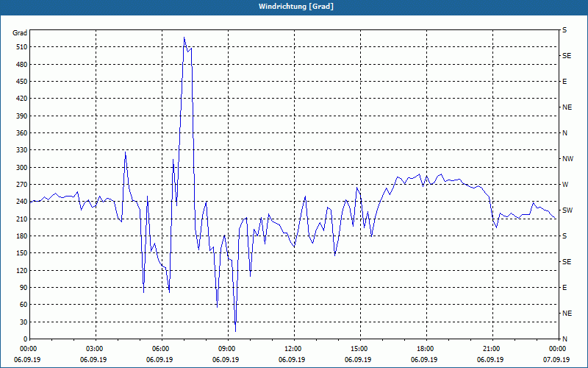This screenshot has height=368, width=588.
Task: Click the SW compass direction label
Action: coord(567,210)
